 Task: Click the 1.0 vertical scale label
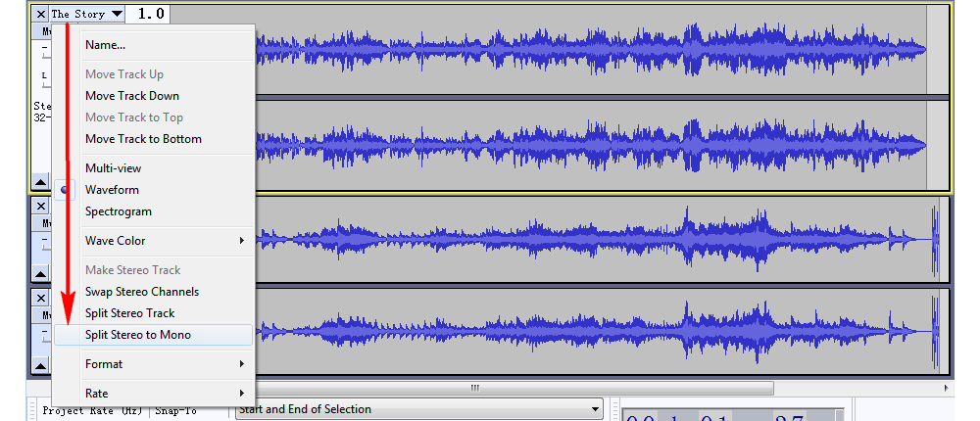pos(150,14)
